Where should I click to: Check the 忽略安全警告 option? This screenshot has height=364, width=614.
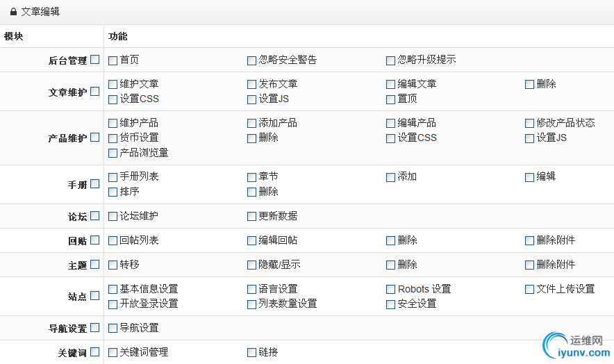point(251,60)
